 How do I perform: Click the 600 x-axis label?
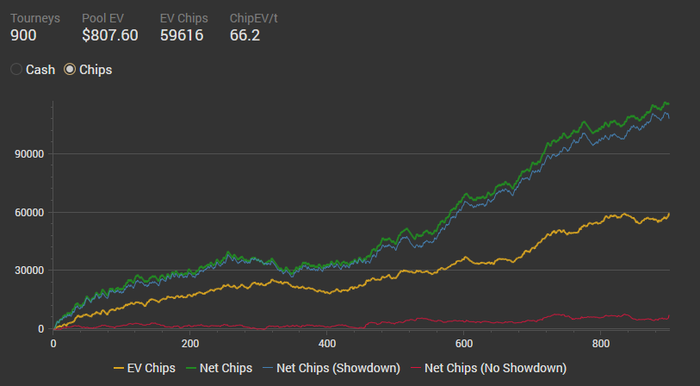click(464, 344)
